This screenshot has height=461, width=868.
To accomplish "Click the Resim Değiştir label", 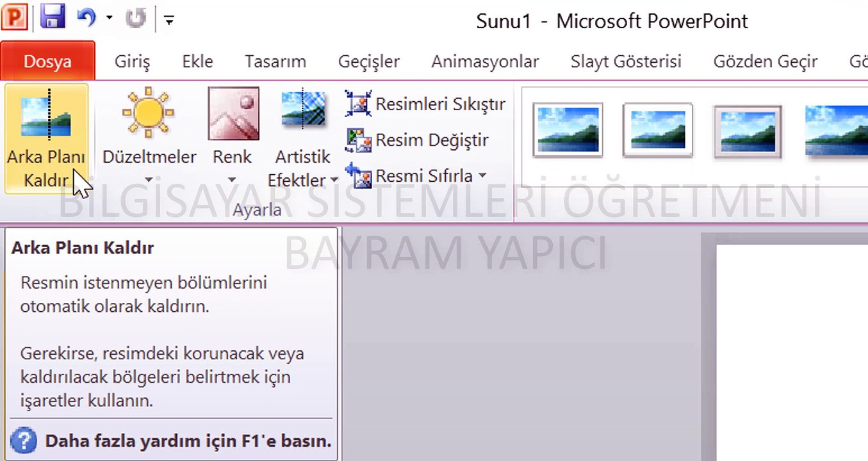I will 432,140.
